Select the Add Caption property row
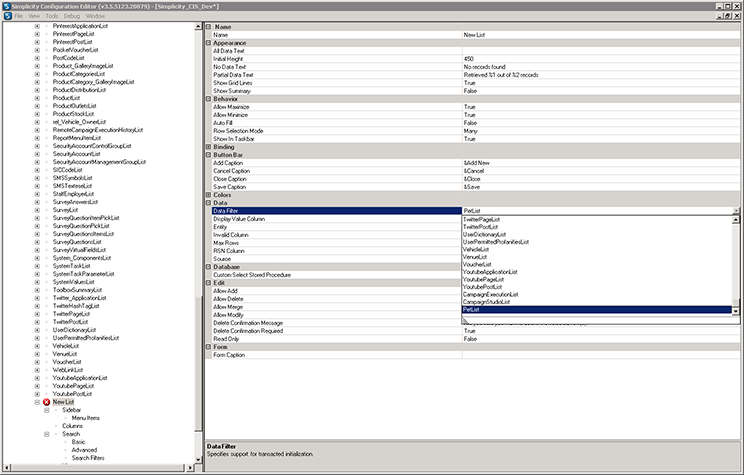This screenshot has height=475, width=744. click(x=474, y=163)
